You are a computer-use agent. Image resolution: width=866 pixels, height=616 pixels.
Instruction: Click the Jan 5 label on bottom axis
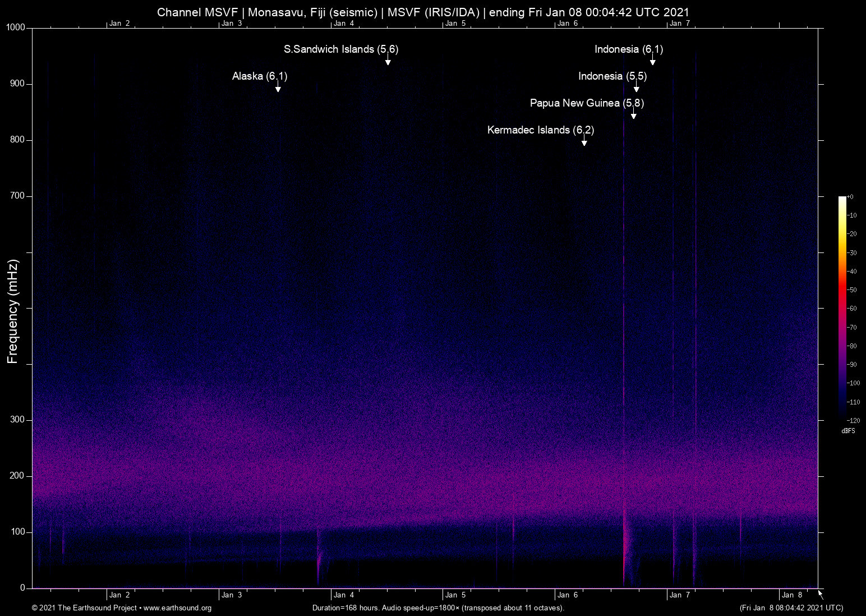click(x=455, y=595)
